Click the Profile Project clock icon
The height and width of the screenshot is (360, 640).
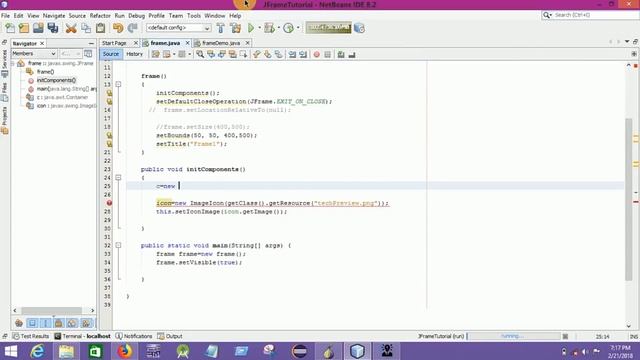288,28
